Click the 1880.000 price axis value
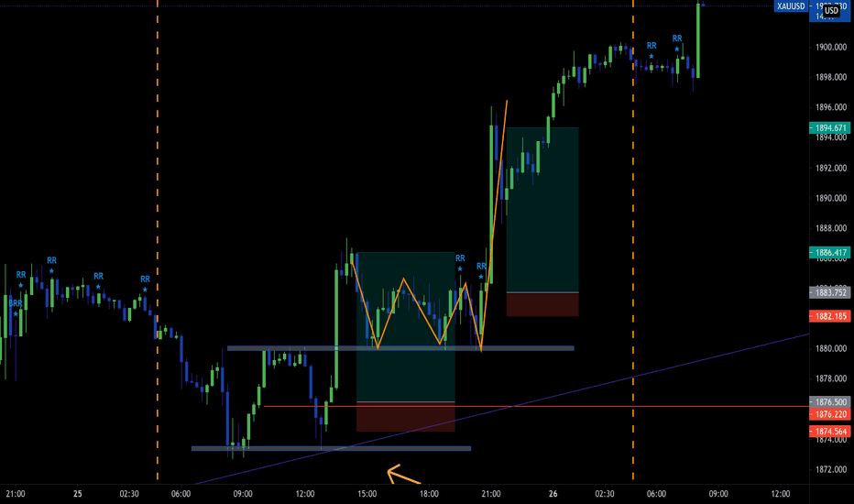Image resolution: width=854 pixels, height=504 pixels. pos(830,349)
